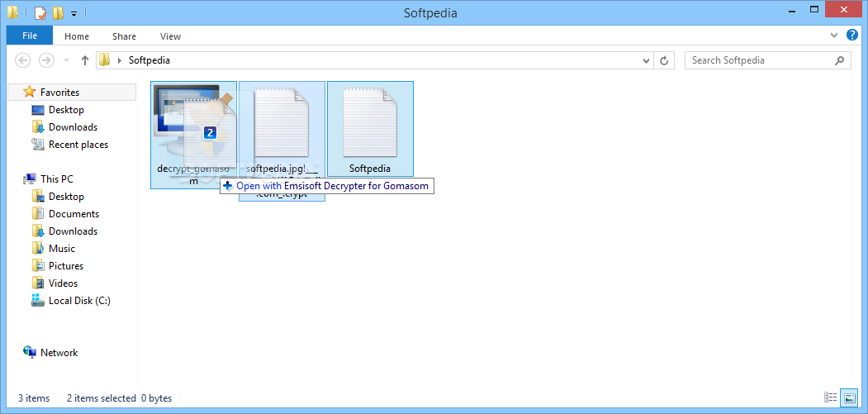Select This PC in navigation pane
868x414 pixels.
(57, 179)
